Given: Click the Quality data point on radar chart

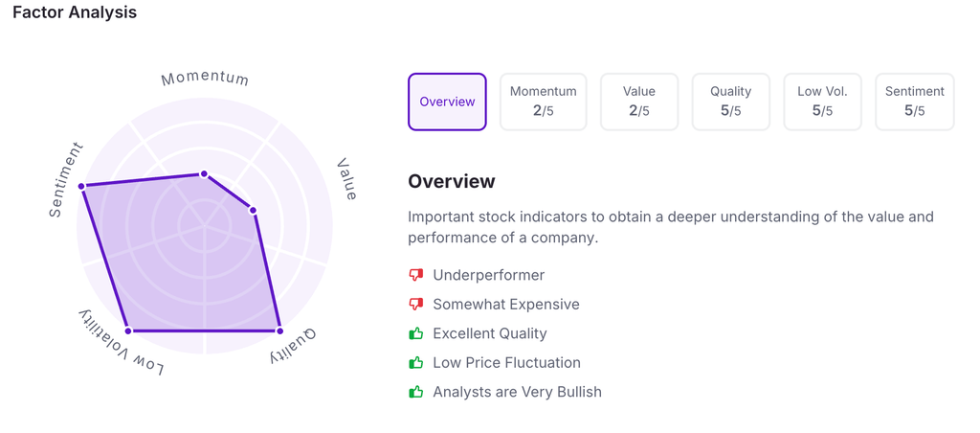Looking at the screenshot, I should click(x=279, y=330).
